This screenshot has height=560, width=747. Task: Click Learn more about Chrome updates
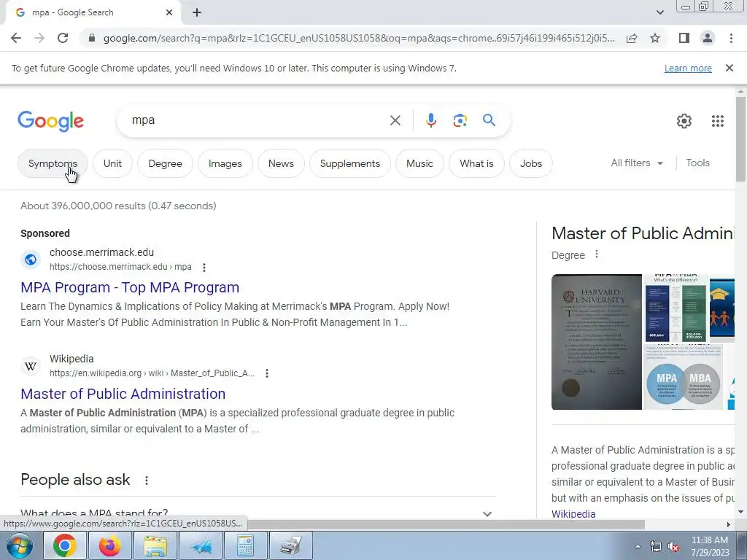tap(688, 68)
